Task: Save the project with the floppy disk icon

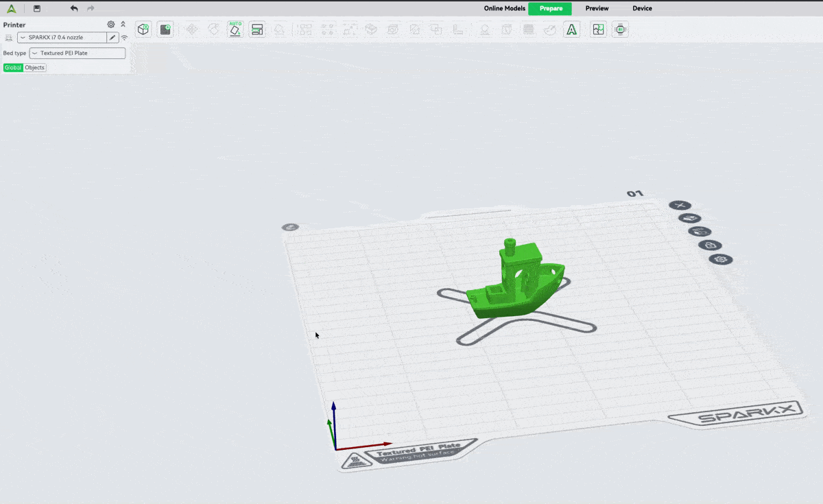Action: 37,8
